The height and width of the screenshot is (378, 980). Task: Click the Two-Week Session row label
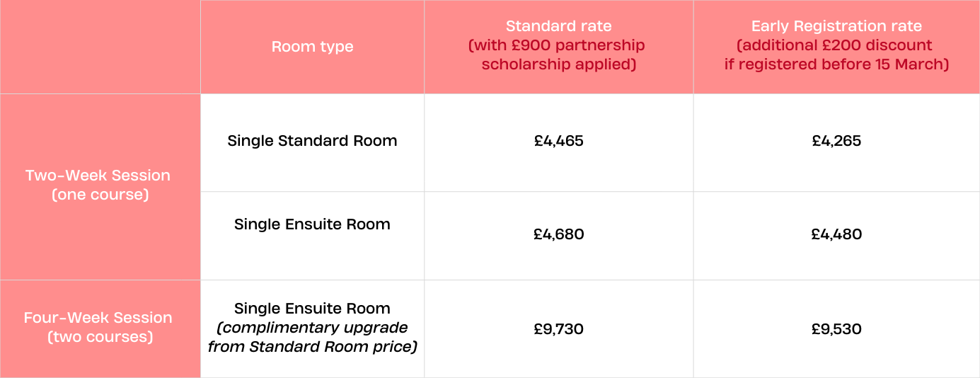click(98, 176)
